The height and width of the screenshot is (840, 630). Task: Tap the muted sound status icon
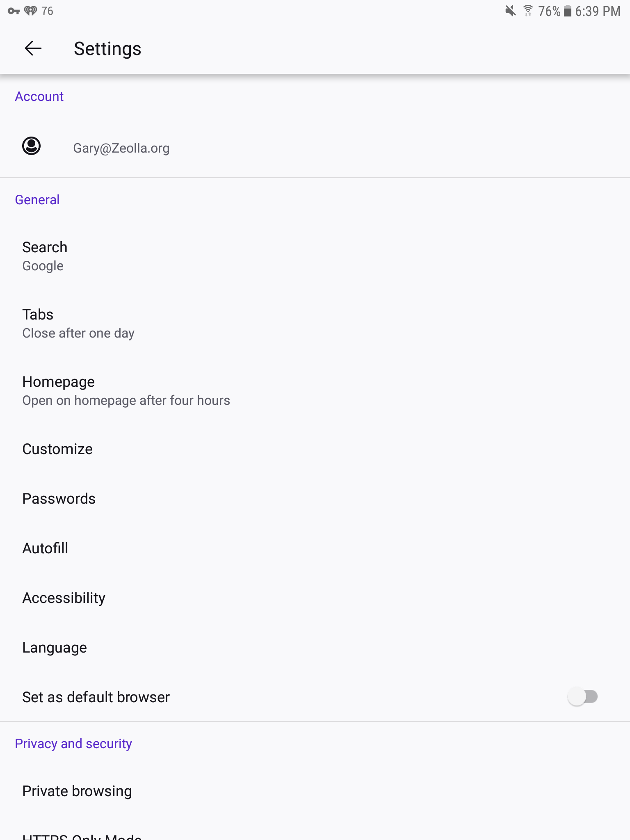(510, 11)
